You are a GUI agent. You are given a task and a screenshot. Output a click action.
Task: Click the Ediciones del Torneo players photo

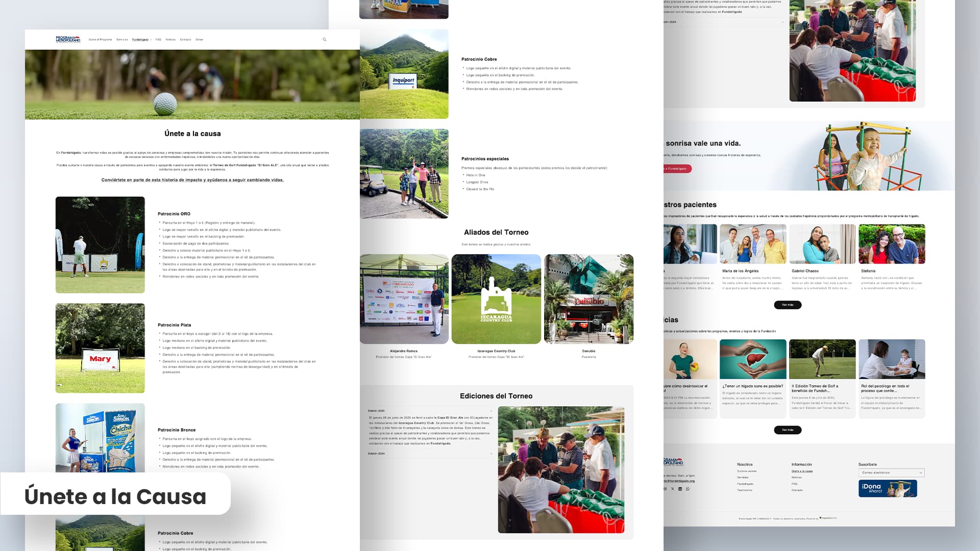click(x=561, y=470)
